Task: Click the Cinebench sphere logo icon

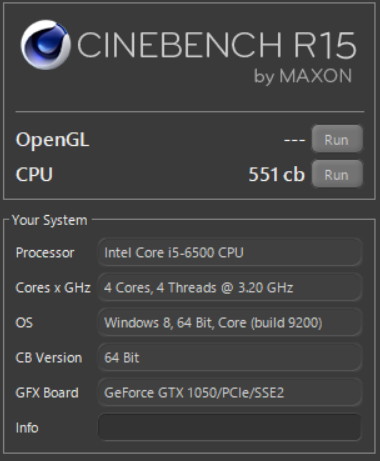Action: (x=45, y=45)
